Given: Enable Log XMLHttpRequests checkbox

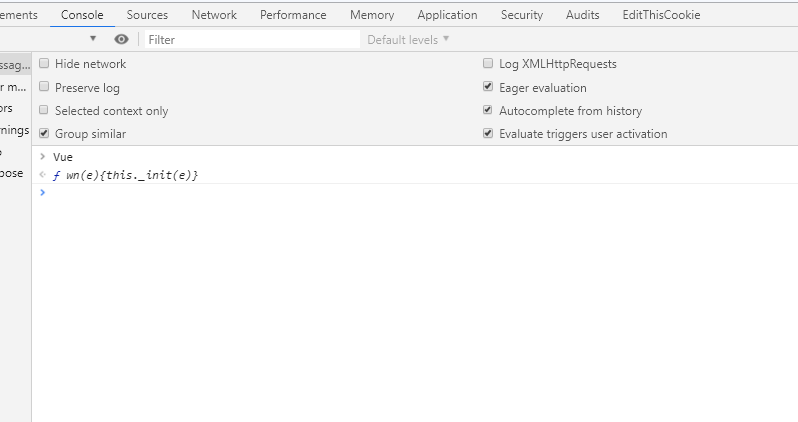Looking at the screenshot, I should pyautogui.click(x=488, y=64).
